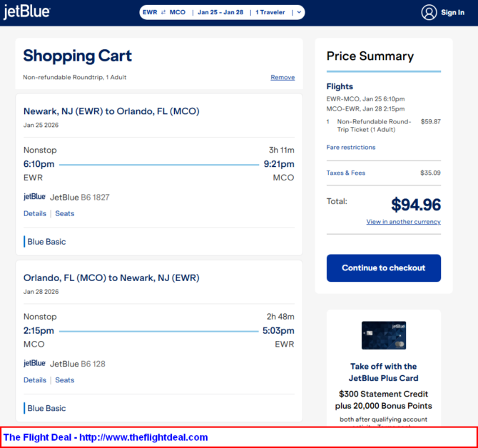478x448 pixels.
Task: Open the 1 Traveler selector
Action: tap(272, 12)
